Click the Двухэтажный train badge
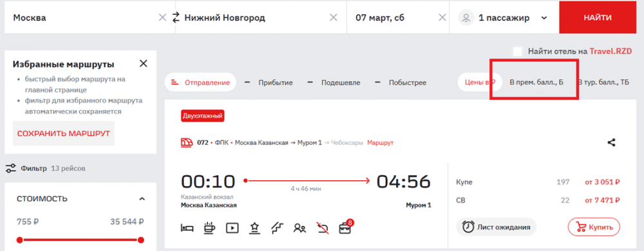Screen dimensions: 644x251 point(202,116)
